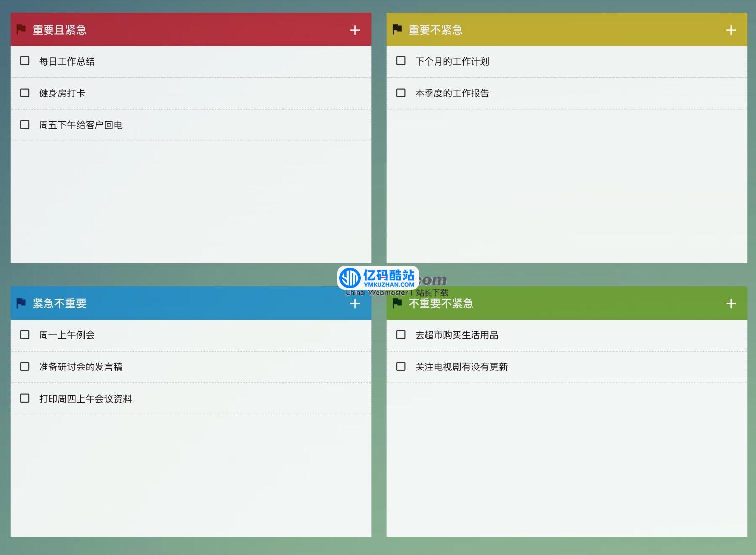Click task text 去超市购买生活用品
756x555 pixels.
click(x=457, y=335)
